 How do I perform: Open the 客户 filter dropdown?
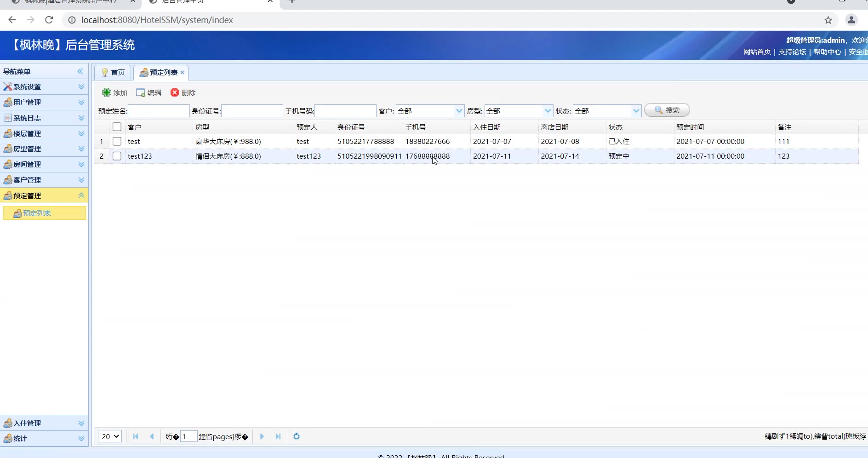pos(459,111)
